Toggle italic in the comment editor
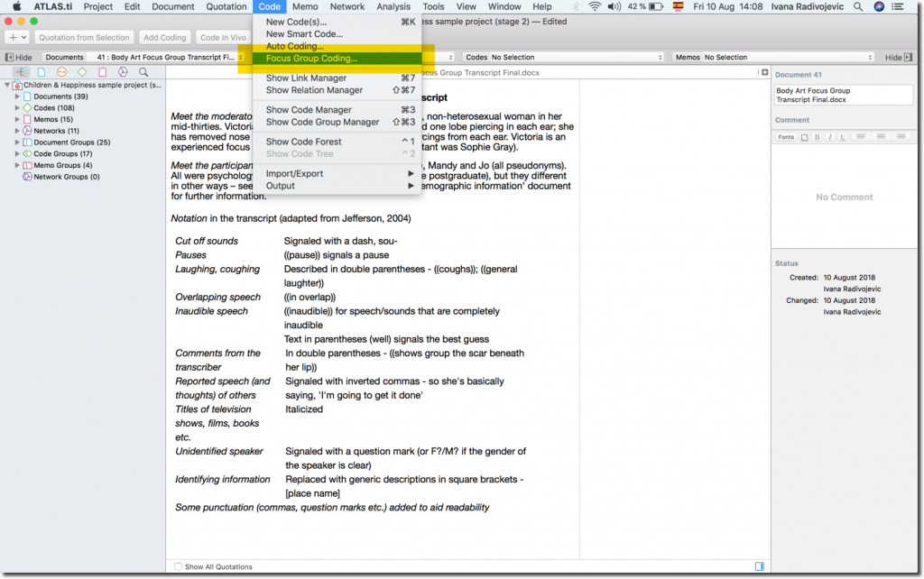This screenshot has width=924, height=579. [828, 137]
